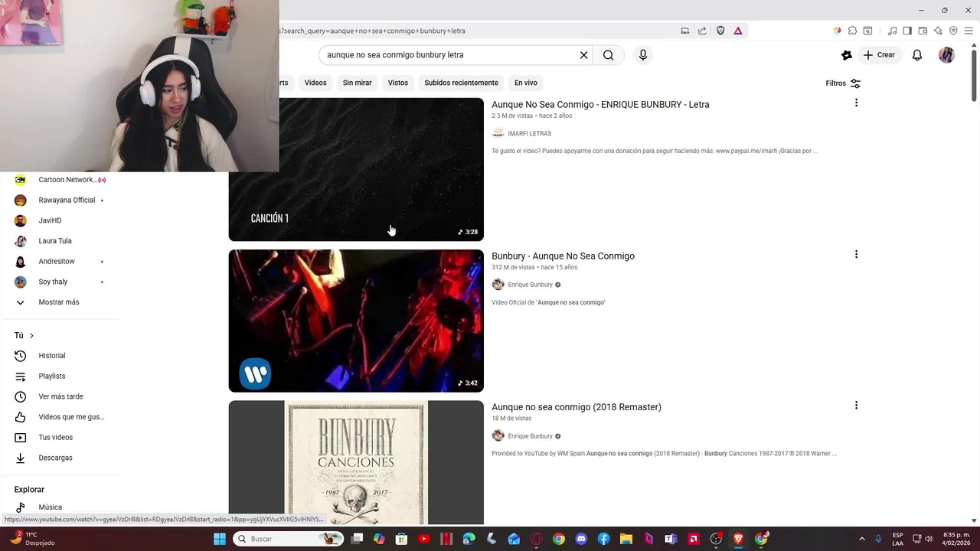Open the Bunbury Canciones album thumbnail
Screen dimensions: 980x551
pyautogui.click(x=356, y=462)
